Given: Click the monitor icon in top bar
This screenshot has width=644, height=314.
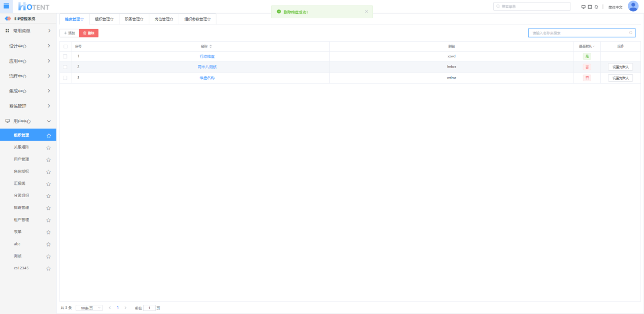Looking at the screenshot, I should [x=584, y=7].
